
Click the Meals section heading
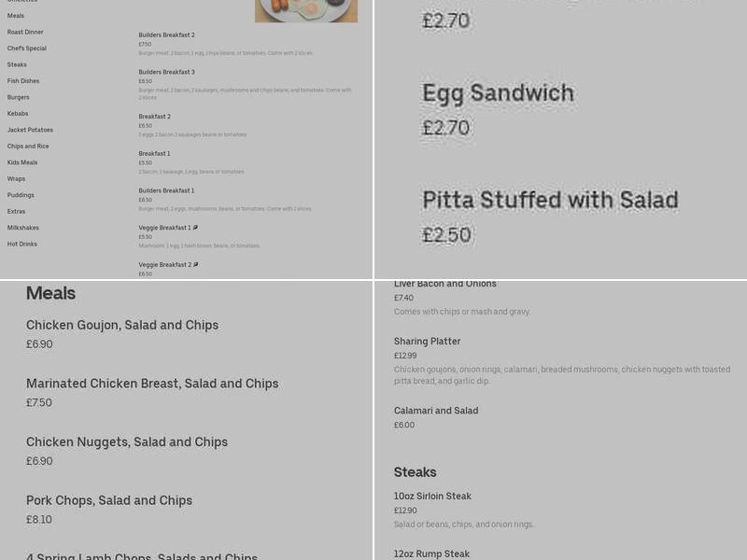50,293
